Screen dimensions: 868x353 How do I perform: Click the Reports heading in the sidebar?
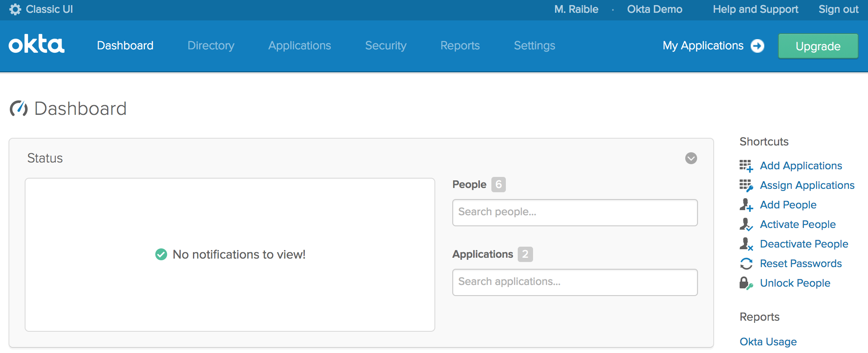point(760,317)
